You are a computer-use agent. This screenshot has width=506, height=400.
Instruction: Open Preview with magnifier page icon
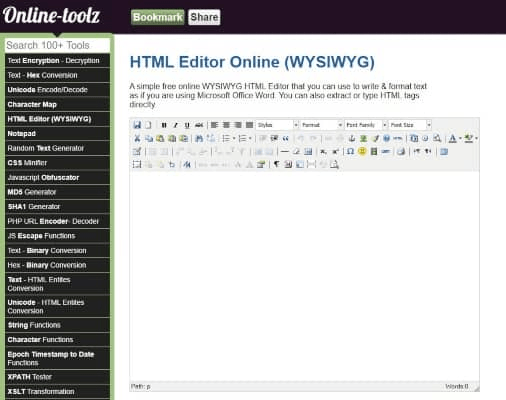(x=437, y=138)
